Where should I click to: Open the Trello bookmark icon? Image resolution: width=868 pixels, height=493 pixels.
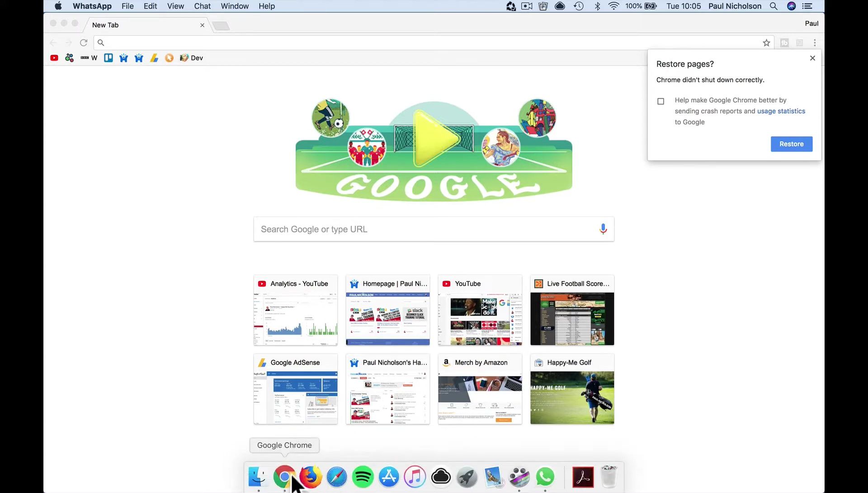click(x=108, y=58)
